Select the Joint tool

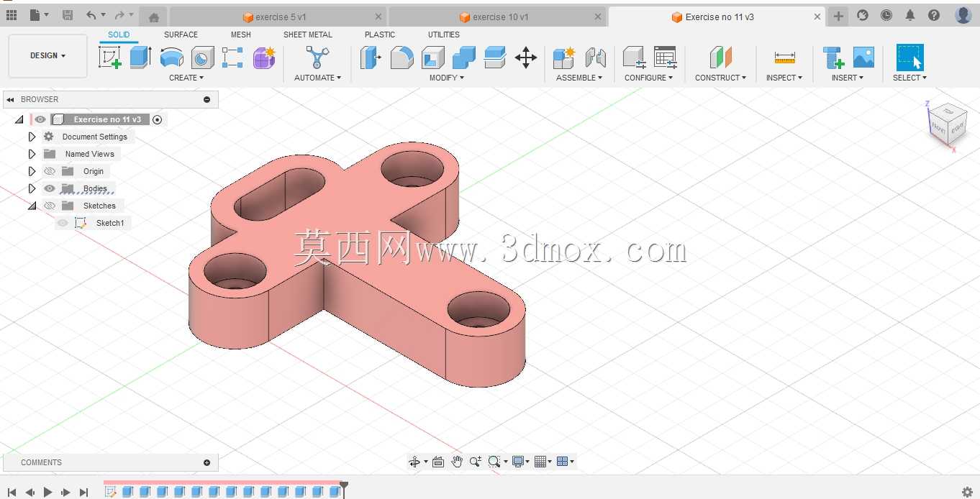pos(596,58)
